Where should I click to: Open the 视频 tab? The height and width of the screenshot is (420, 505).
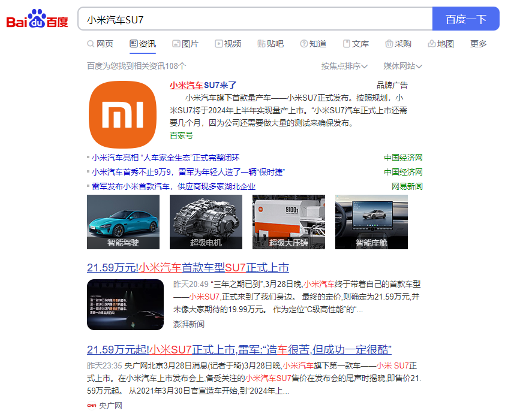point(228,44)
